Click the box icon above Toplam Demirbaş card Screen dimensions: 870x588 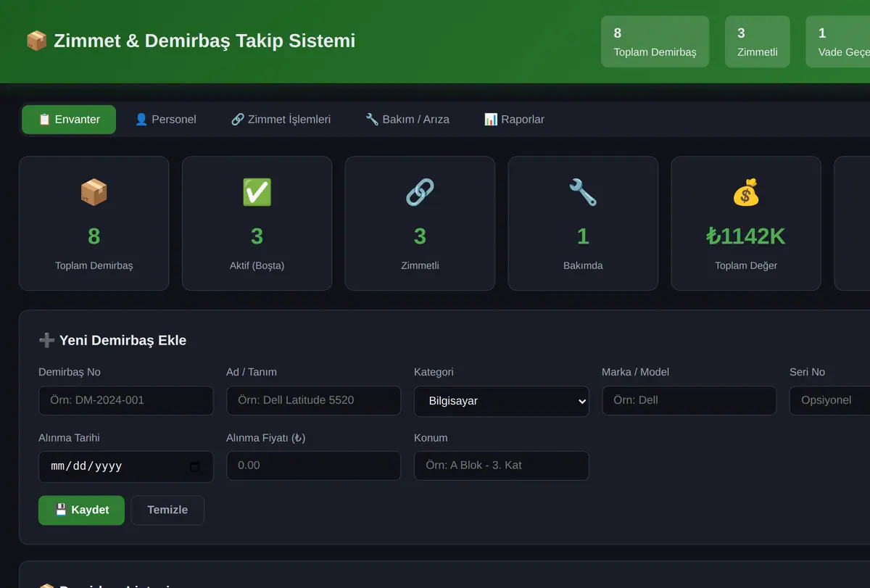pyautogui.click(x=94, y=192)
